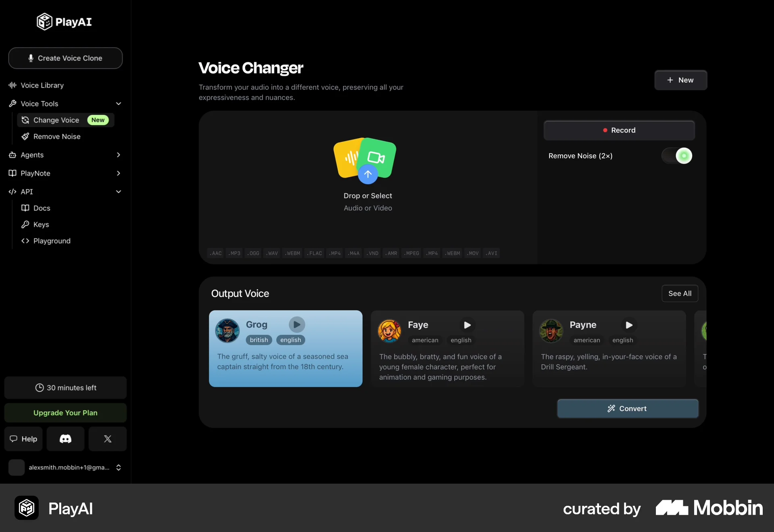The image size is (774, 532).
Task: Expand the PlayNote section
Action: (x=119, y=173)
